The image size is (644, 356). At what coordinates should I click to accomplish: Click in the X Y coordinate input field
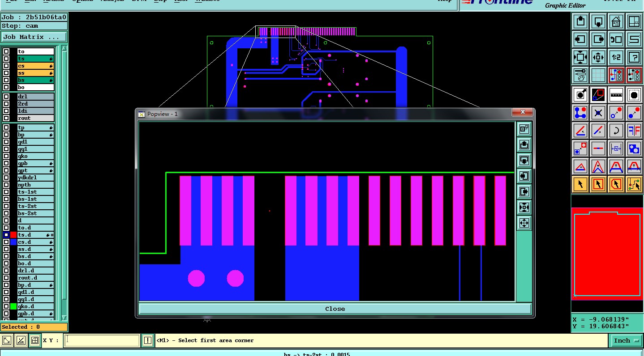click(102, 340)
